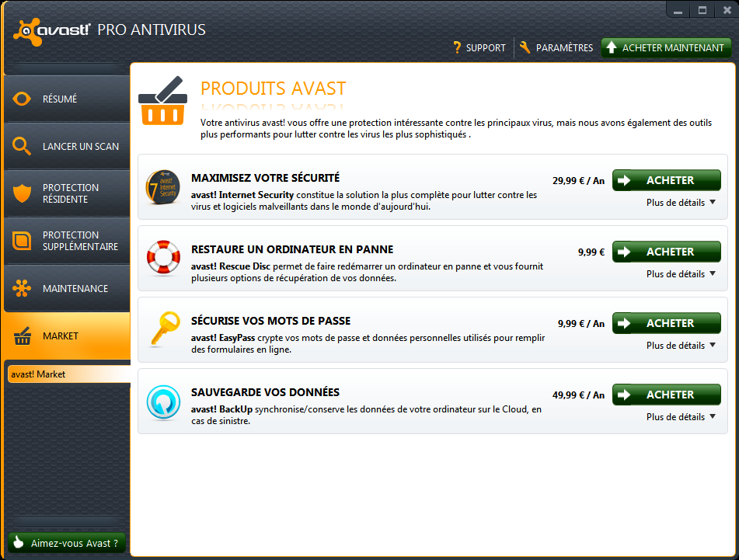
Task: Click the BackUp blue circular arrow icon
Action: pyautogui.click(x=163, y=402)
